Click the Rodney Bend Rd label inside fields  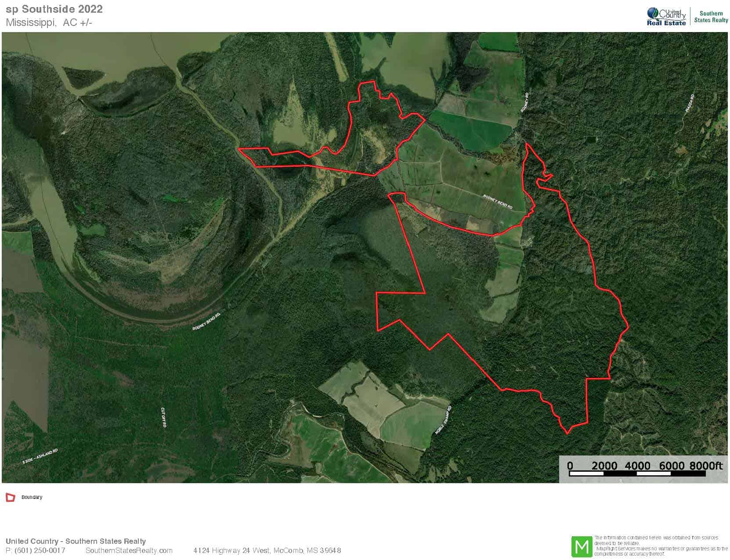click(498, 202)
